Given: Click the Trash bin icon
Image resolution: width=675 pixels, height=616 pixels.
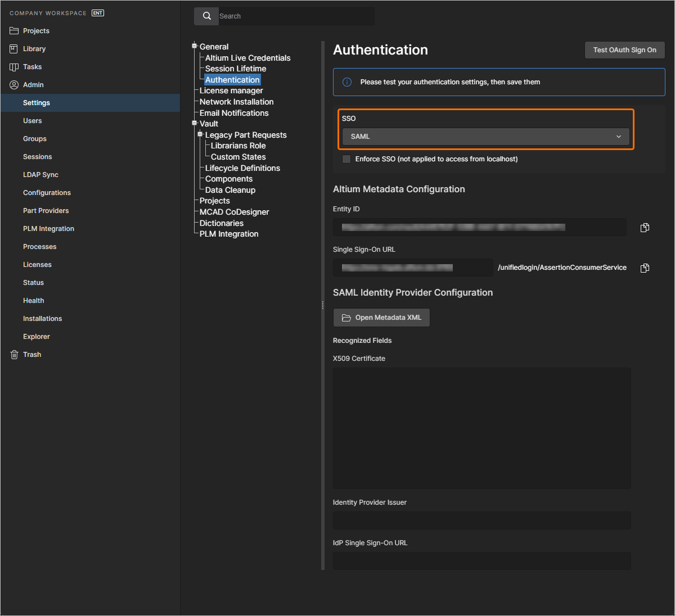Looking at the screenshot, I should [x=14, y=355].
